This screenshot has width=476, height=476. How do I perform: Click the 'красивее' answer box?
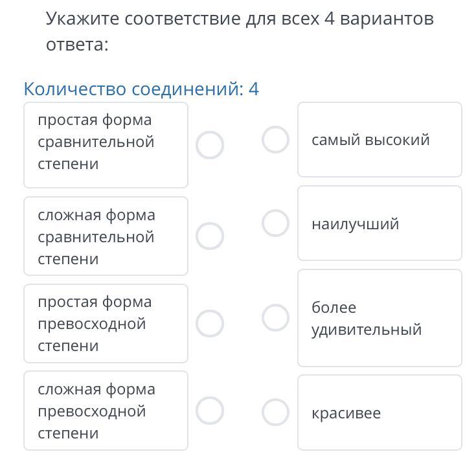coord(380,413)
